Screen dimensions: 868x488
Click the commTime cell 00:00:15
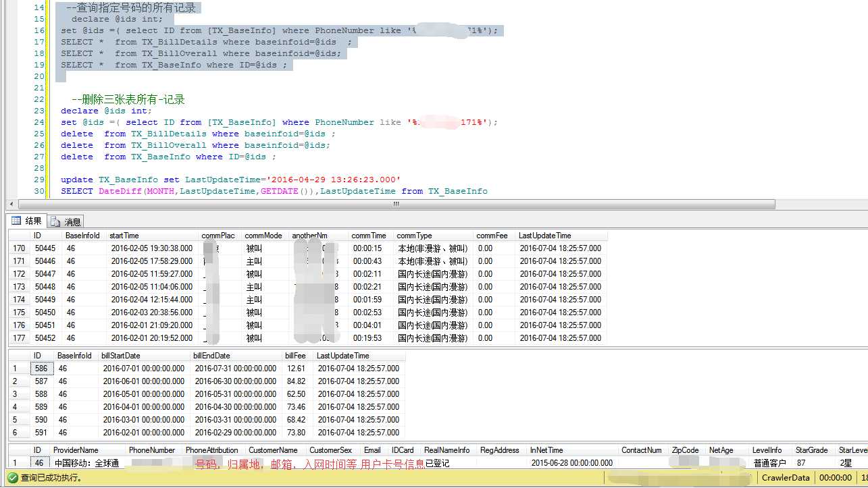point(372,248)
